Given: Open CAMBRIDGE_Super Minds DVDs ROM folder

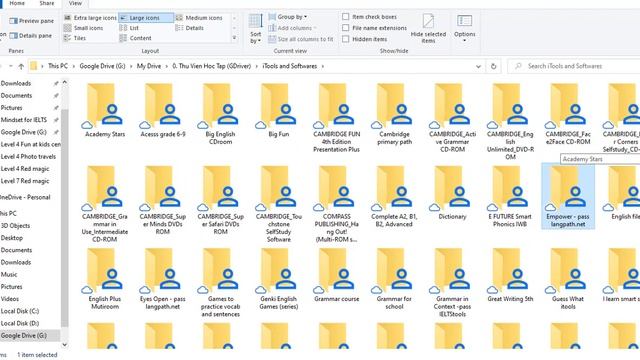Looking at the screenshot, I should pyautogui.click(x=162, y=200).
